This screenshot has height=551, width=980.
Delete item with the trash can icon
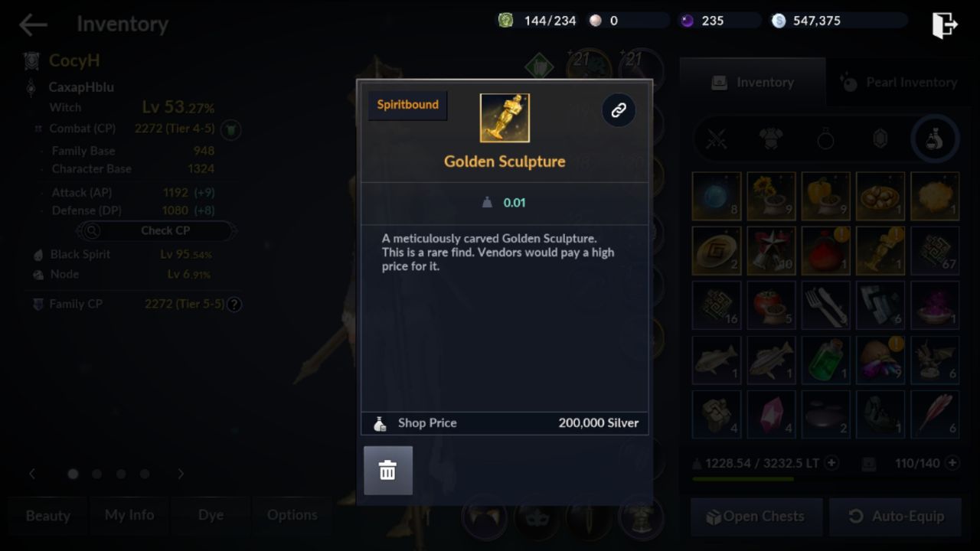point(388,471)
